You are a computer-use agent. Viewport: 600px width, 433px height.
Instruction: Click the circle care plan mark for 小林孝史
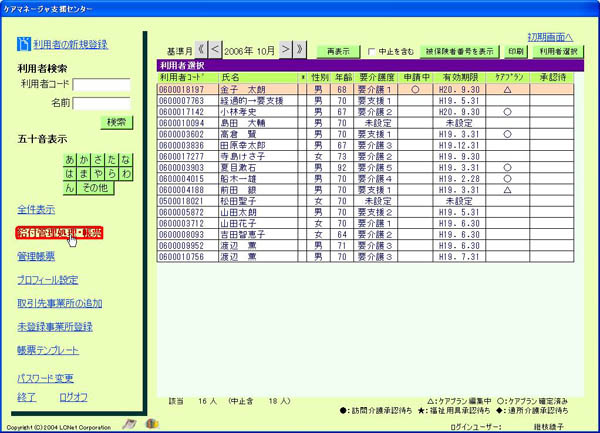click(x=507, y=112)
